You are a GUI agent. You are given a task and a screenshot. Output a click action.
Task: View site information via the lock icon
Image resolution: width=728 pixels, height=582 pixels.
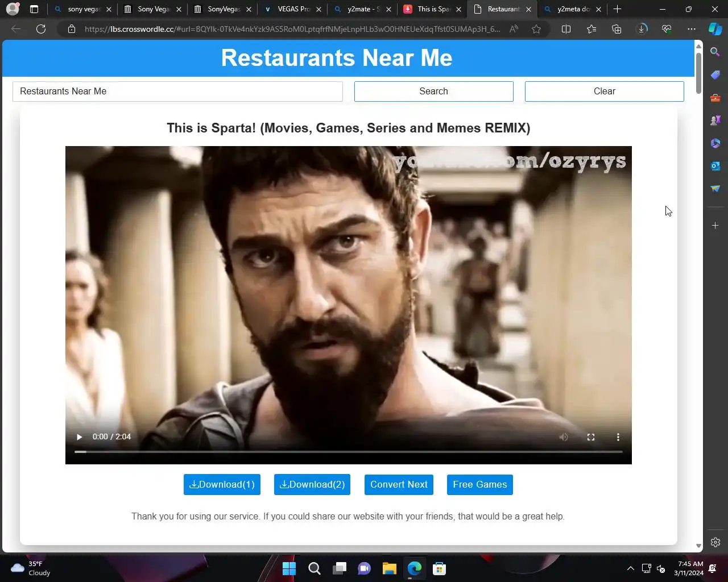coord(72,29)
